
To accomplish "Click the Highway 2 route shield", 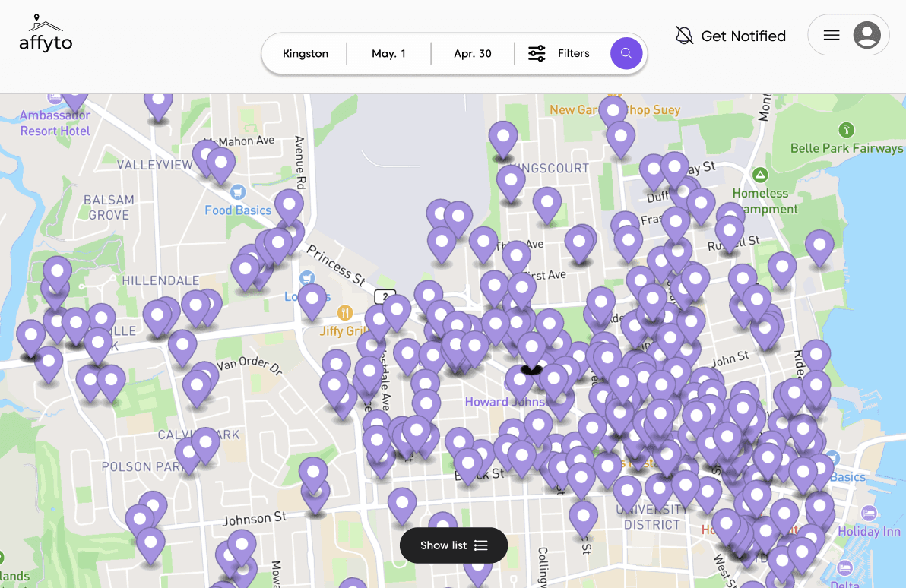I will tap(385, 297).
